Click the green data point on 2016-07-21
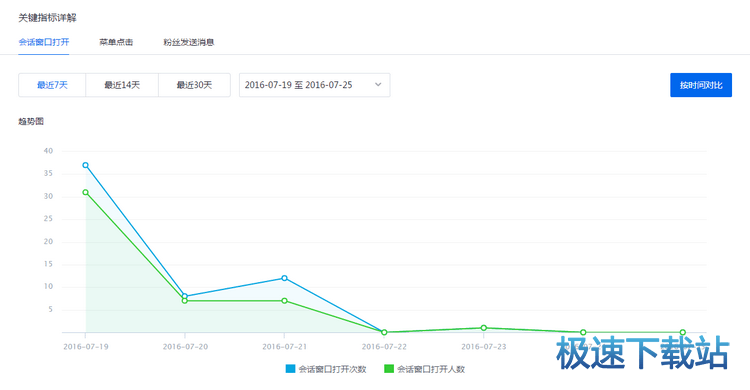Image resolution: width=750 pixels, height=390 pixels. tap(285, 301)
